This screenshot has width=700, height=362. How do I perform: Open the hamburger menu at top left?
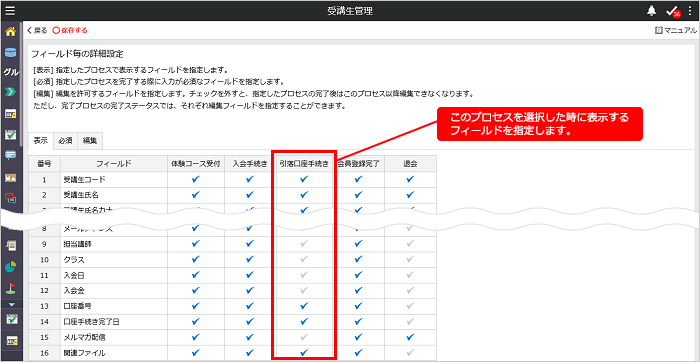[x=10, y=11]
